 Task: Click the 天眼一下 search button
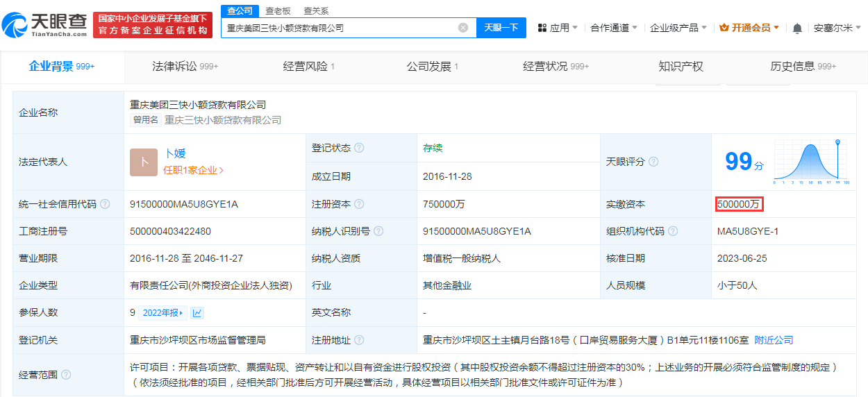(x=501, y=28)
